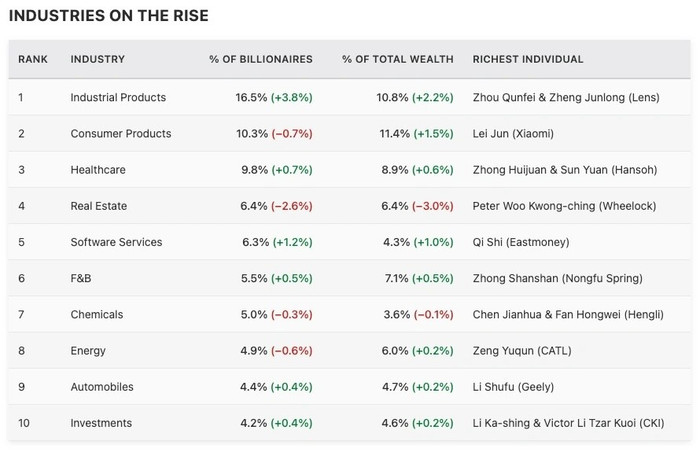
Task: Click the Healthcare industry cell
Action: pyautogui.click(x=98, y=170)
